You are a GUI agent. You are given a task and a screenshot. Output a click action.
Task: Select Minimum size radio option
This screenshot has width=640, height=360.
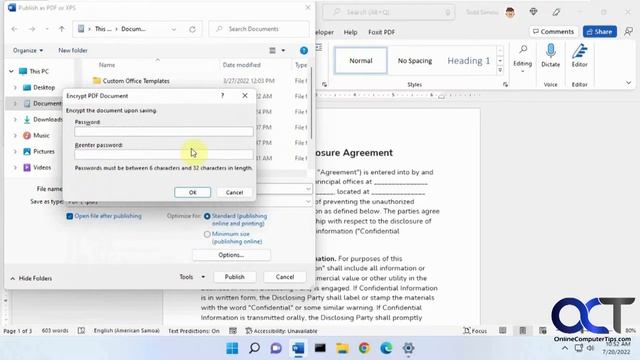[x=207, y=234]
